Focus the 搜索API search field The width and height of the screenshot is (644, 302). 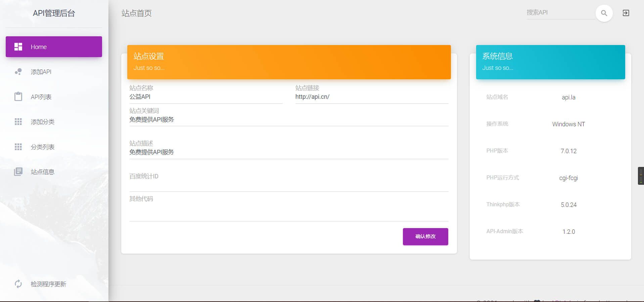click(x=559, y=13)
